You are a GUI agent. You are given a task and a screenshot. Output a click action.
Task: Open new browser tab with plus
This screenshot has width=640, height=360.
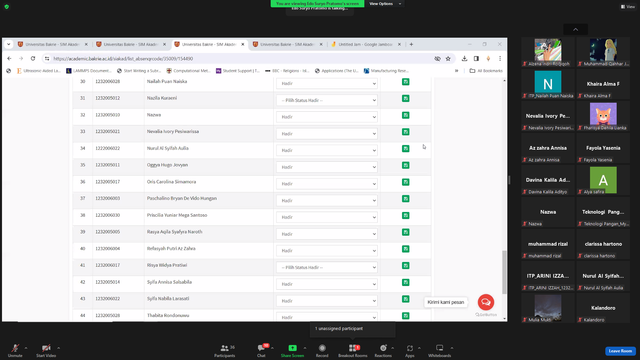(411, 44)
